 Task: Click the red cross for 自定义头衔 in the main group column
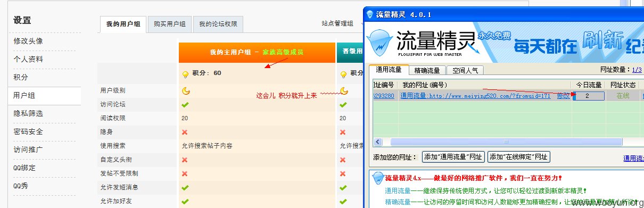pos(185,160)
